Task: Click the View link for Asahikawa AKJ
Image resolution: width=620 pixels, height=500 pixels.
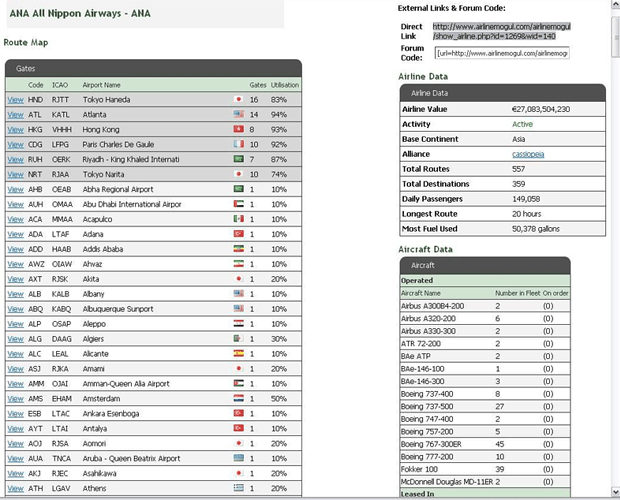Action: 15,474
